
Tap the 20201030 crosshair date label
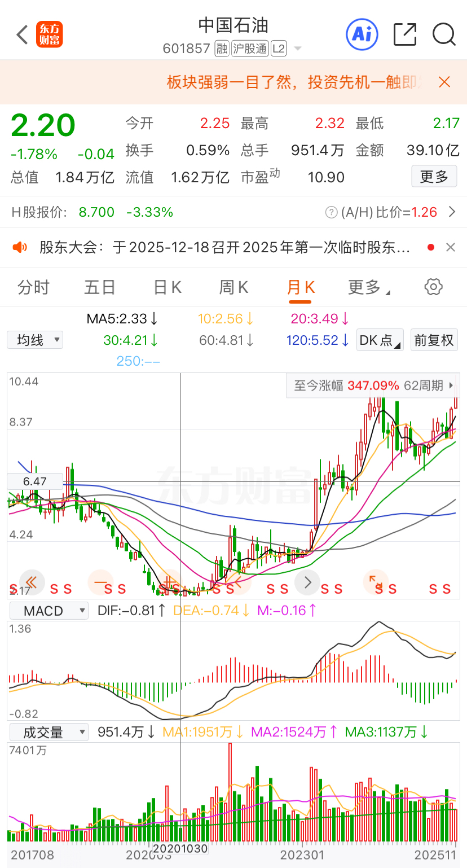180,848
